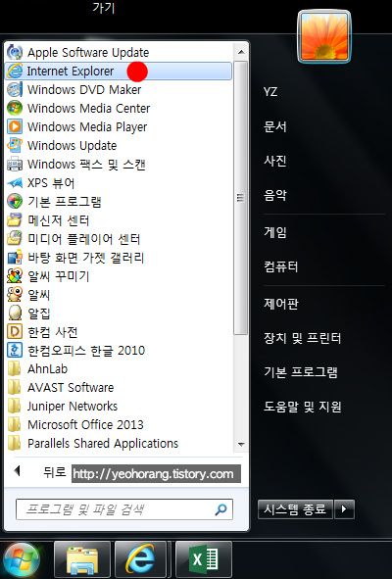Viewport: 392px width, 579px height.
Task: Open 음악 from the right pane
Action: tap(274, 195)
